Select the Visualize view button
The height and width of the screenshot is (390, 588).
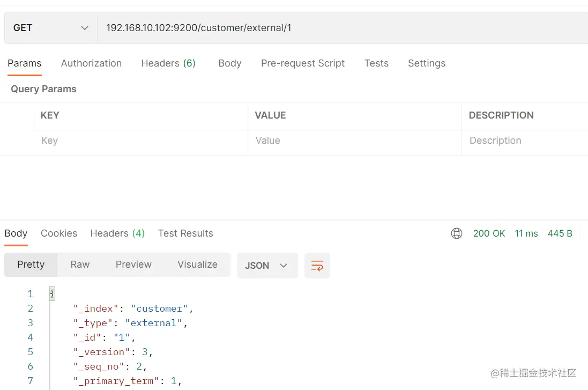pos(197,264)
